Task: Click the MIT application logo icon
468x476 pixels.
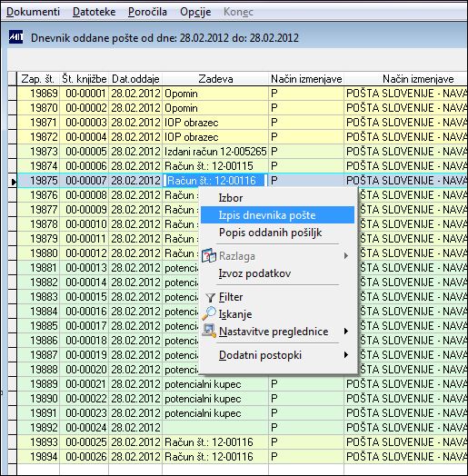Action: [x=15, y=37]
